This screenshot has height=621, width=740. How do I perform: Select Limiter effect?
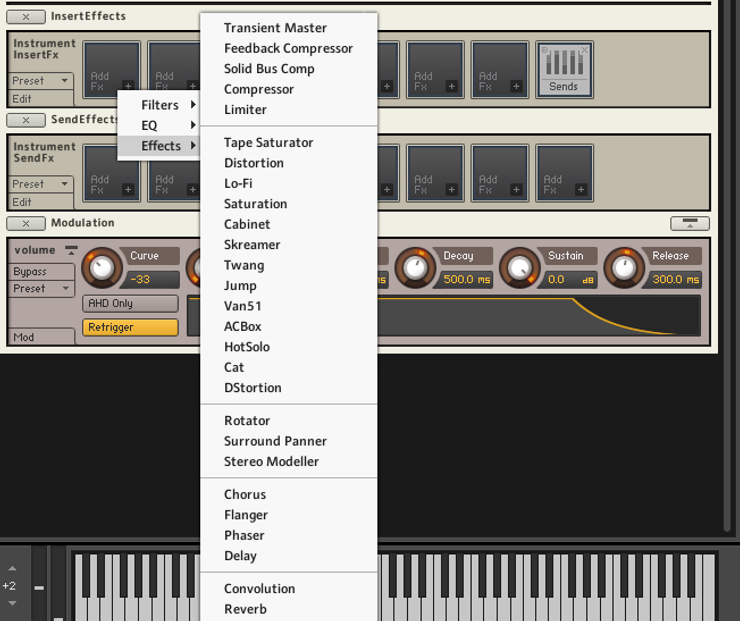coord(288,109)
